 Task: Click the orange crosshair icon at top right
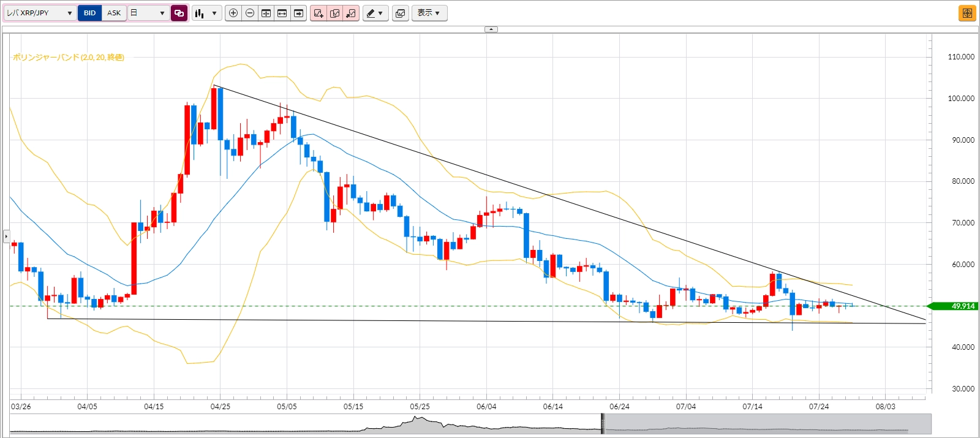967,13
